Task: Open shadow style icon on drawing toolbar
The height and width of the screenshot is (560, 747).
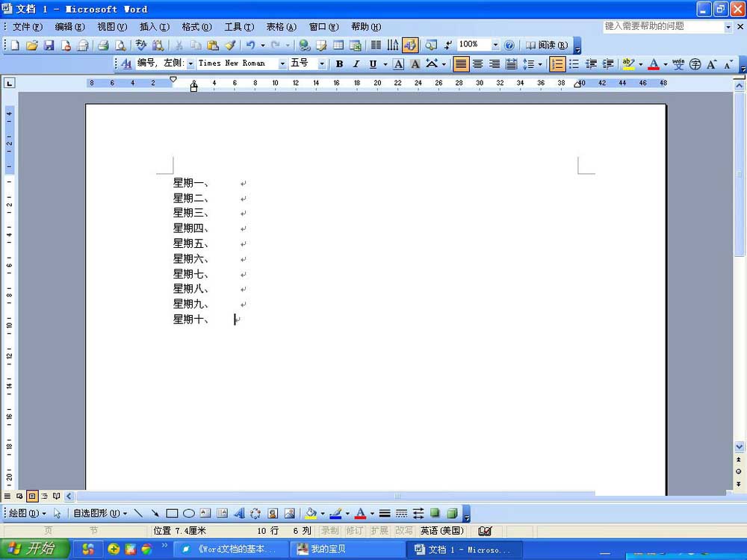Action: 435,514
